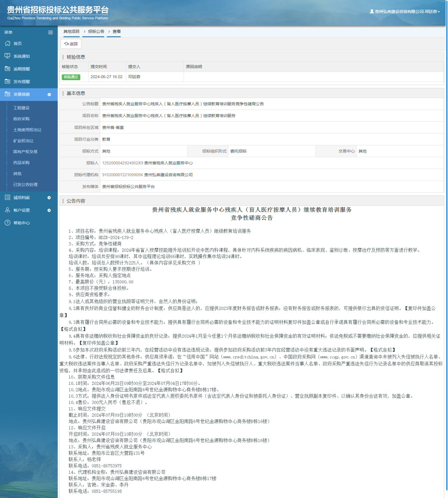The image size is (448, 498).
Task: Collapse the 交易信息 menu arrow
Action: tap(49, 94)
